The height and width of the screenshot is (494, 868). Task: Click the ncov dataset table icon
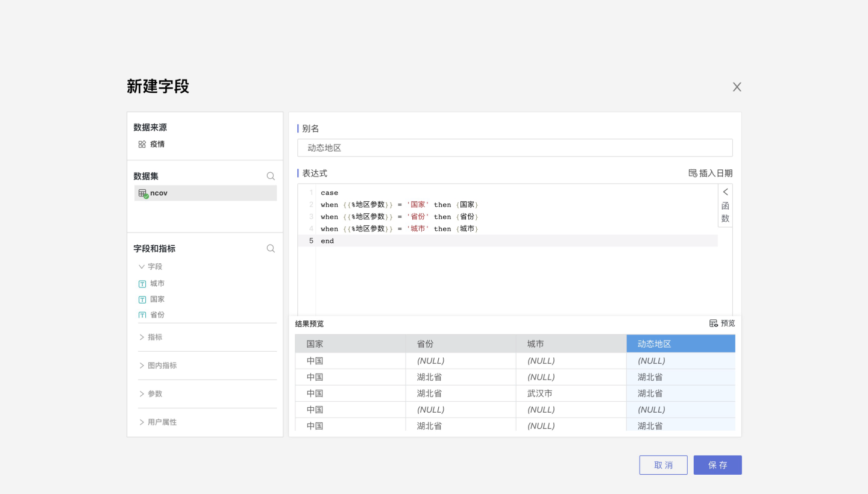pos(143,193)
